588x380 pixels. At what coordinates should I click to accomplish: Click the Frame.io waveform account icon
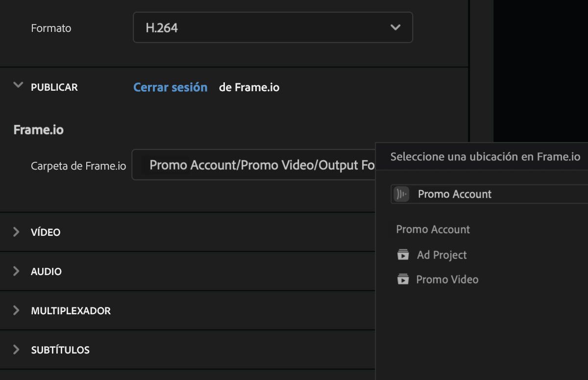pyautogui.click(x=401, y=194)
